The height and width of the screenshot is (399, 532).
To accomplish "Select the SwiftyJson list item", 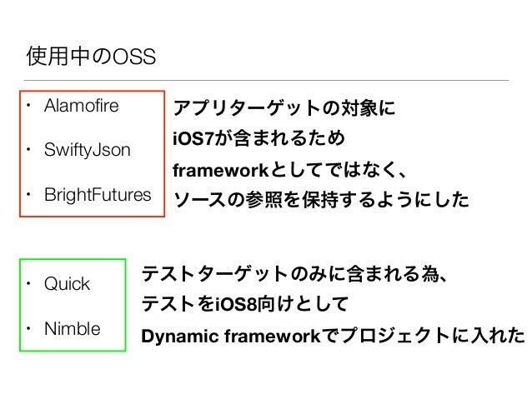I will (x=88, y=150).
